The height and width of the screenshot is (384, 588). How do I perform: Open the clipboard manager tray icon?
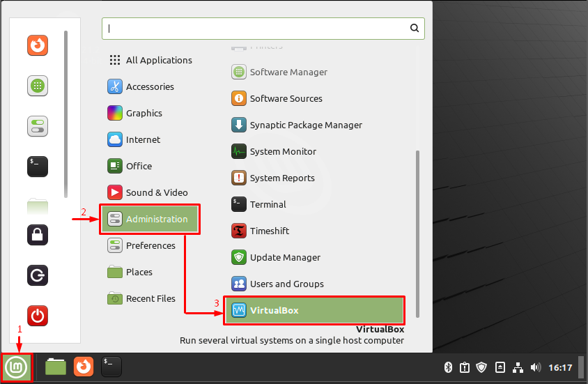point(465,367)
